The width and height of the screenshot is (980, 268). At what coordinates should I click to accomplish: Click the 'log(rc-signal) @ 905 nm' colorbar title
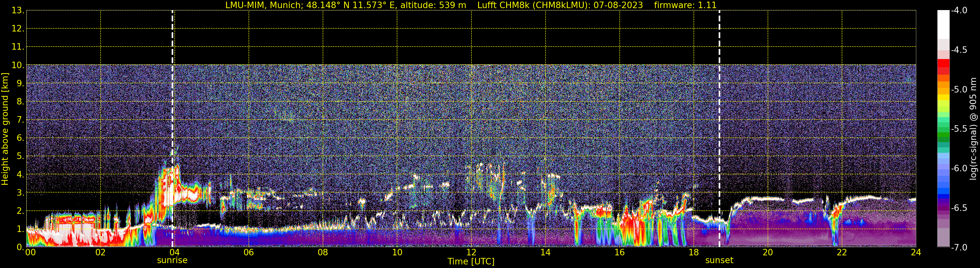coord(973,129)
